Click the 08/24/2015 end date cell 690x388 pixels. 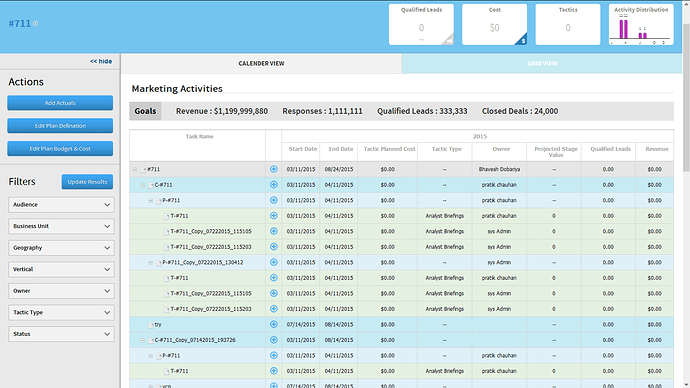pyautogui.click(x=339, y=169)
